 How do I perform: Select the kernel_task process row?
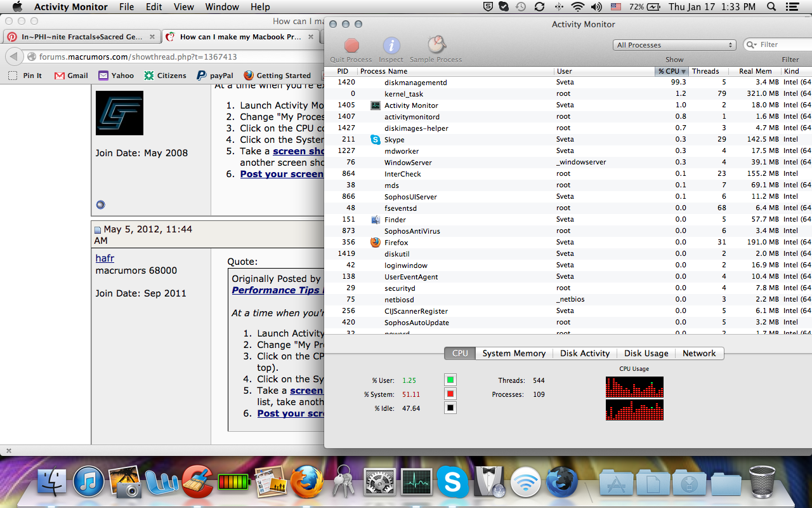coord(568,94)
